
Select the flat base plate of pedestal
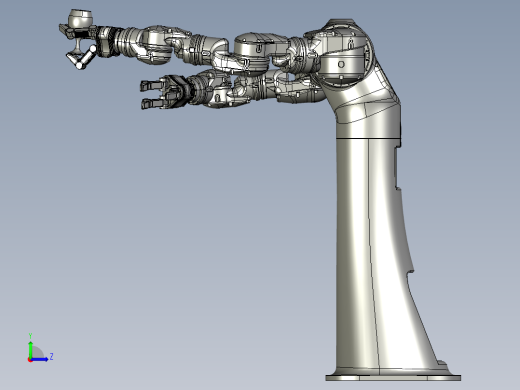click(x=393, y=378)
